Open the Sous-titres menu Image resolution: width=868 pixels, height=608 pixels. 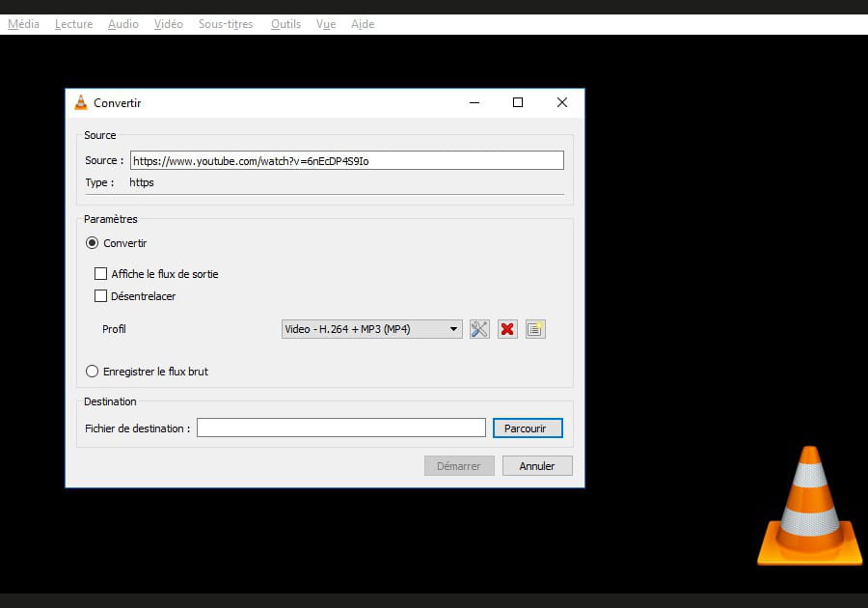(226, 24)
